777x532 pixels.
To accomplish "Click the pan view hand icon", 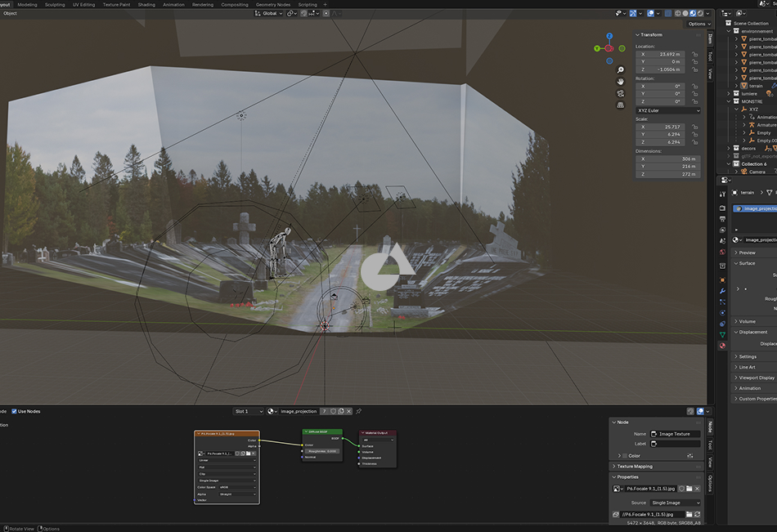I will 621,82.
